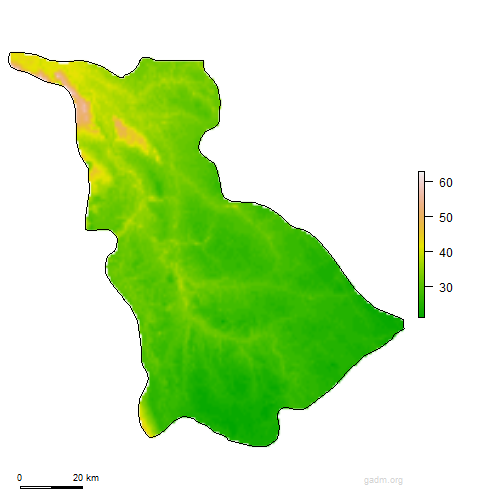The width and height of the screenshot is (480, 489).
Task: Click the 20 km scale bar label
Action: 86,478
